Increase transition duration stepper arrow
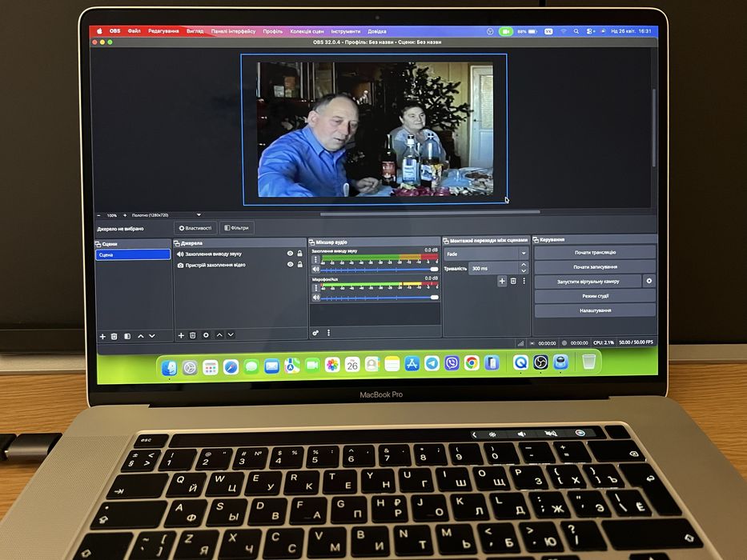This screenshot has width=747, height=560. (524, 265)
